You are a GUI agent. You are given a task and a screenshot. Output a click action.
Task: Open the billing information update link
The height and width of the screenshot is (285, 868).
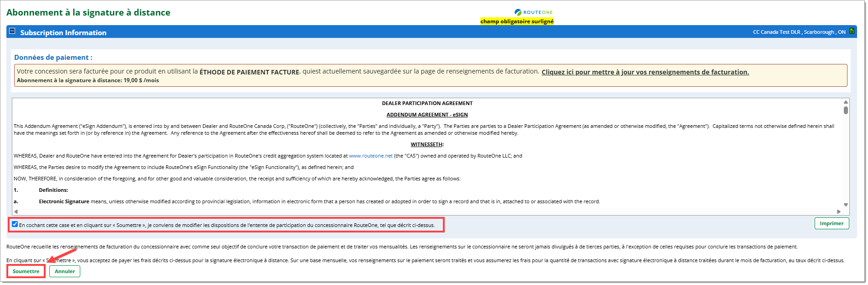[x=645, y=72]
